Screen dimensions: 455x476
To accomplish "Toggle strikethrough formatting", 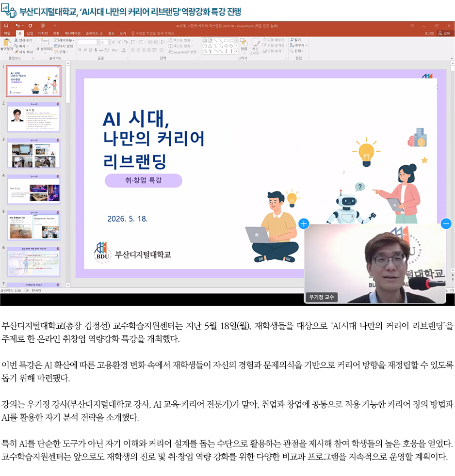I will click(x=101, y=50).
